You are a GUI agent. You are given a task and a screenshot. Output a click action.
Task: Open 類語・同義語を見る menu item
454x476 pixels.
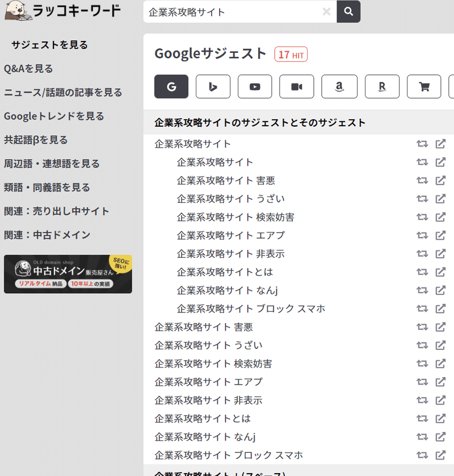click(x=47, y=187)
